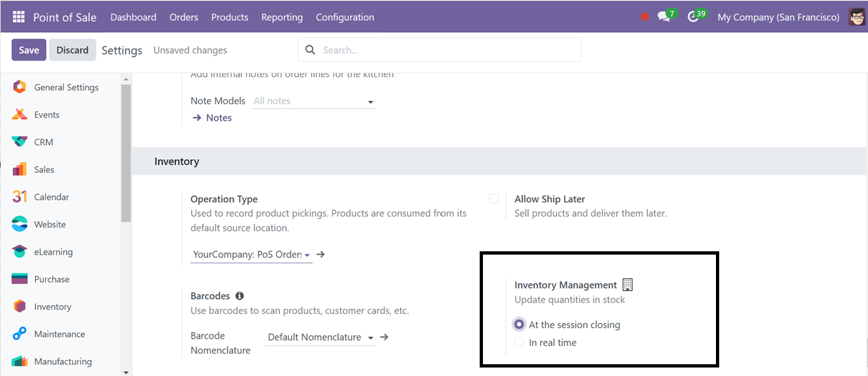Click the Purchase app icon
Image resolution: width=868 pixels, height=376 pixels.
20,279
